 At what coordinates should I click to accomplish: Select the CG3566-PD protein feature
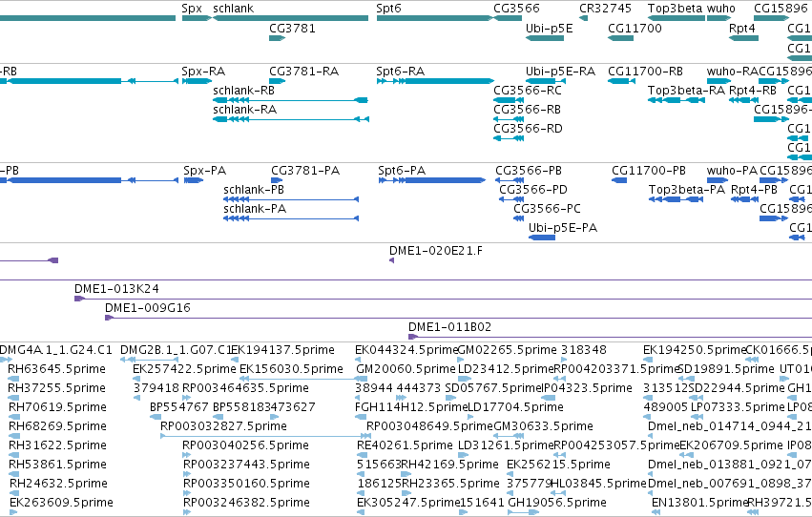(511, 199)
